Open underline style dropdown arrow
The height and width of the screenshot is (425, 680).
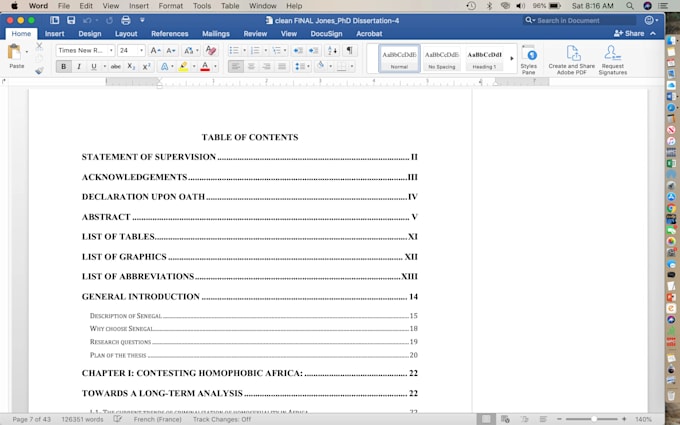click(105, 66)
